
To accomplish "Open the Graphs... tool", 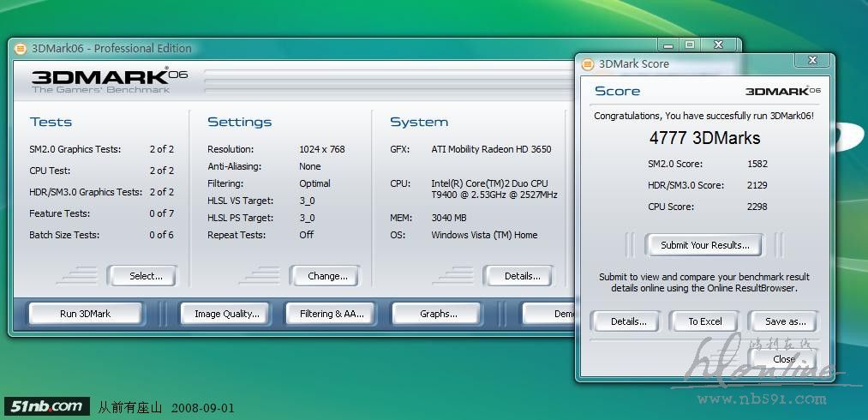I will 438,314.
